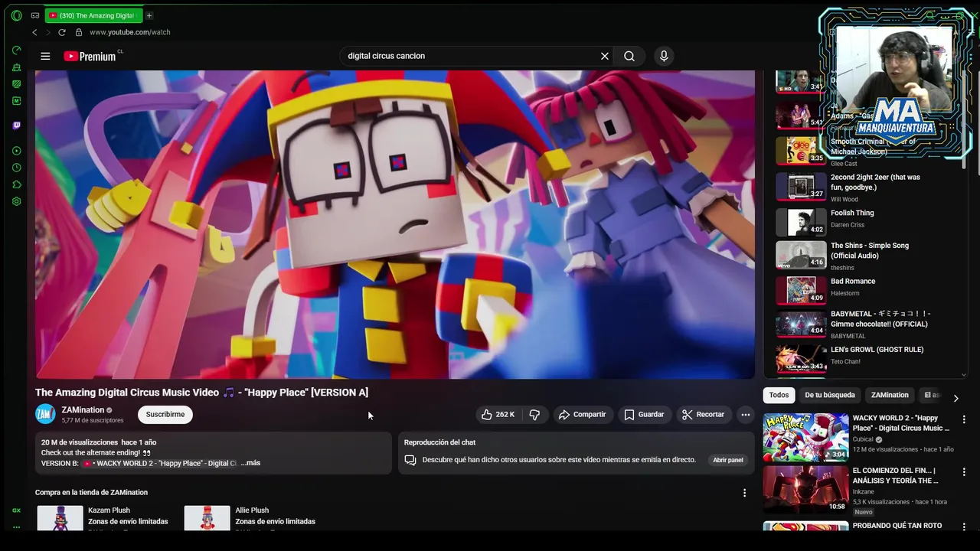Expand description with ...más
Image resolution: width=980 pixels, height=551 pixels.
(x=250, y=463)
